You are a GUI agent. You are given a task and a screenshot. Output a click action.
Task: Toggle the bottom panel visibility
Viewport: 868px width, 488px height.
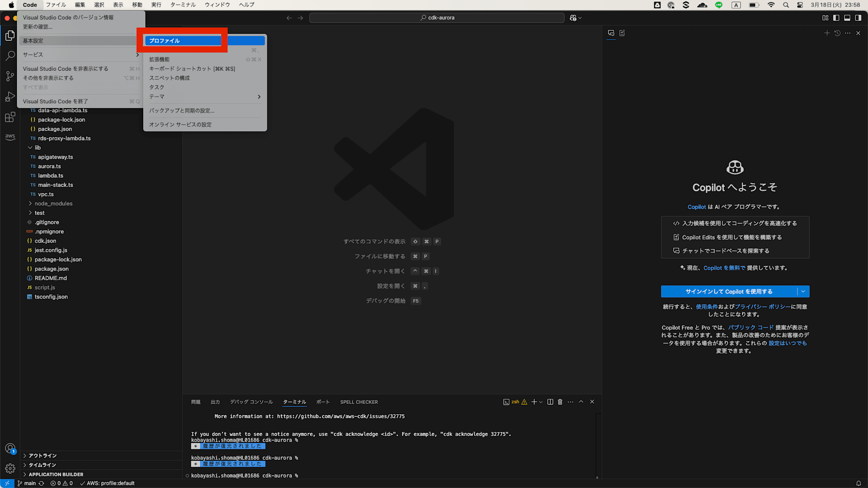tap(847, 18)
